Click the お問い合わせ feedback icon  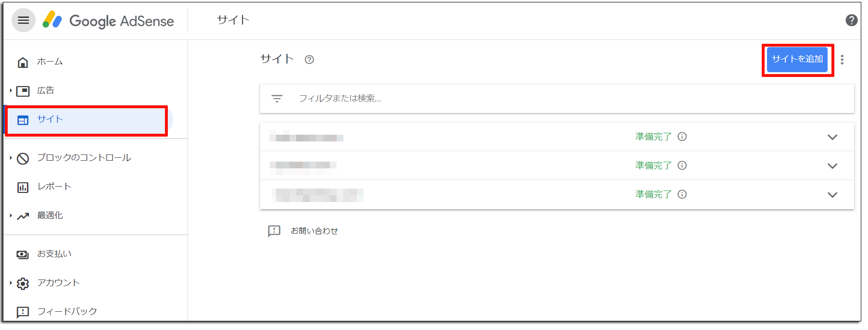tap(274, 231)
